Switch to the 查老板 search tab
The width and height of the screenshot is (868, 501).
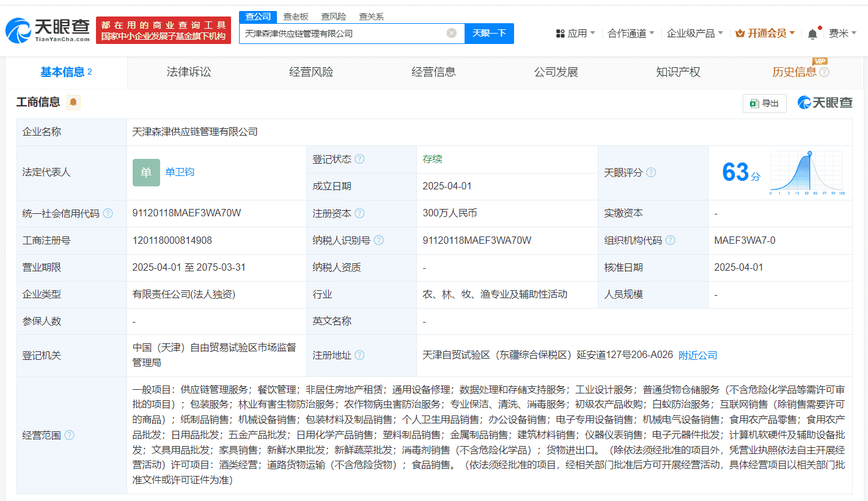point(297,16)
